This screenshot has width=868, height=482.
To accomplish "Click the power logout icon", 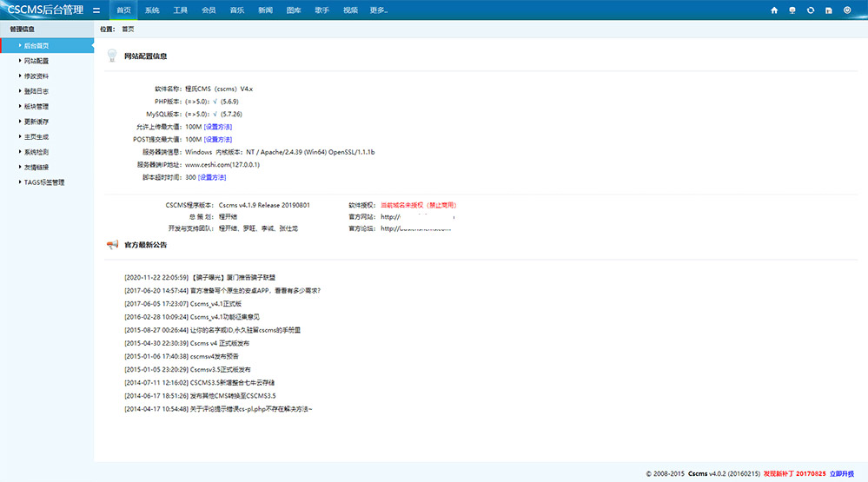I will tap(847, 10).
